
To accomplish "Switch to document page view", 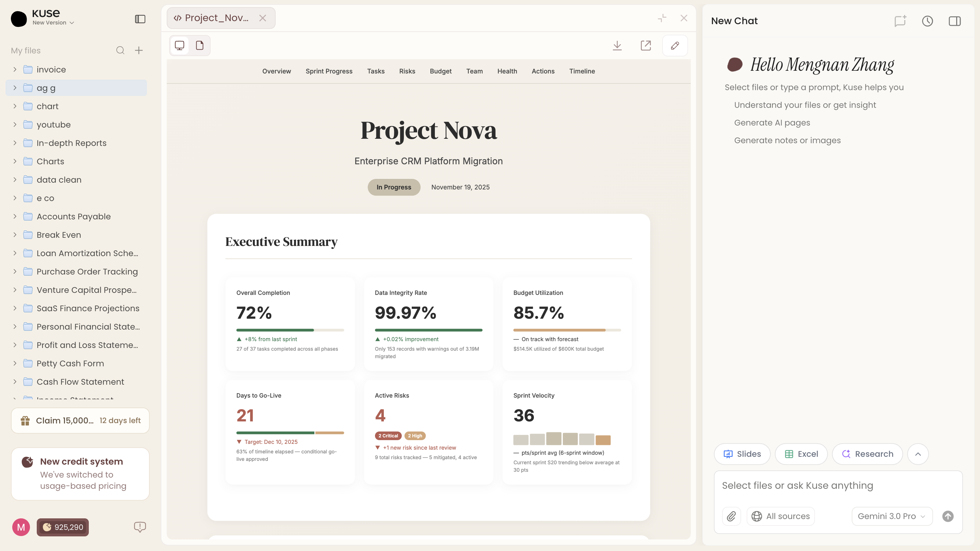I will [x=200, y=46].
